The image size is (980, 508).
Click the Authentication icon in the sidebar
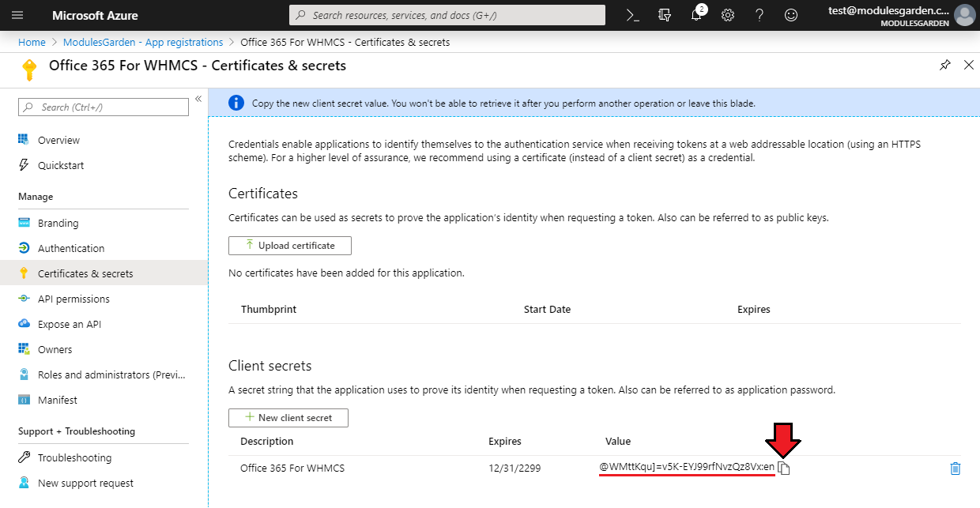coord(24,248)
